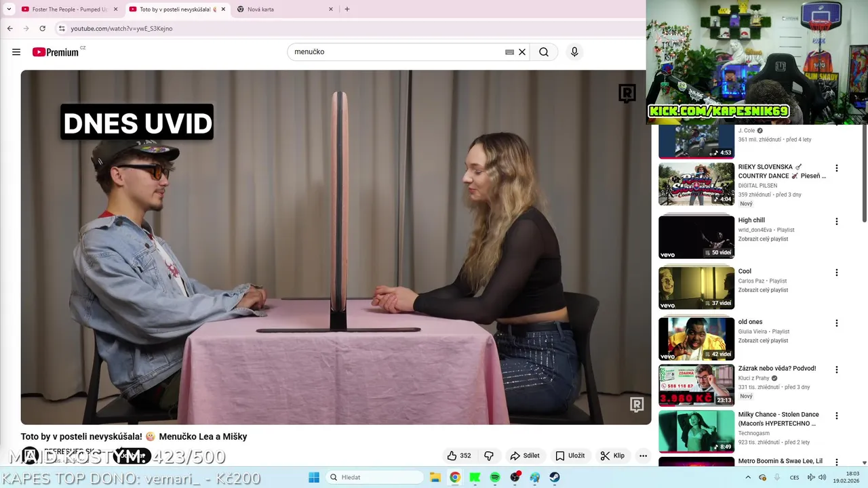Dislike the video
Image resolution: width=868 pixels, height=488 pixels.
pos(488,455)
